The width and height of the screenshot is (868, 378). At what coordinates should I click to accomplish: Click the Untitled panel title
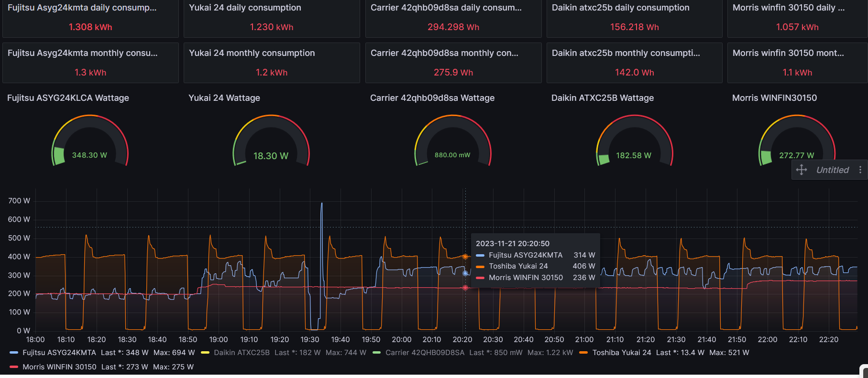point(832,170)
